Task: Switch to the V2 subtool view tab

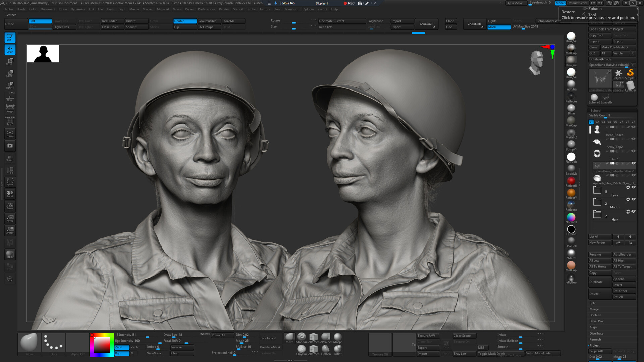Action: pyautogui.click(x=597, y=122)
